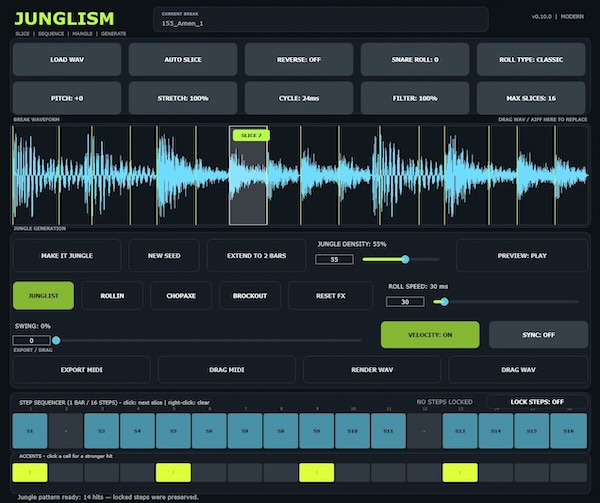Select the JUNGLIST preset
Screen dimensions: 600x503
pos(43,296)
